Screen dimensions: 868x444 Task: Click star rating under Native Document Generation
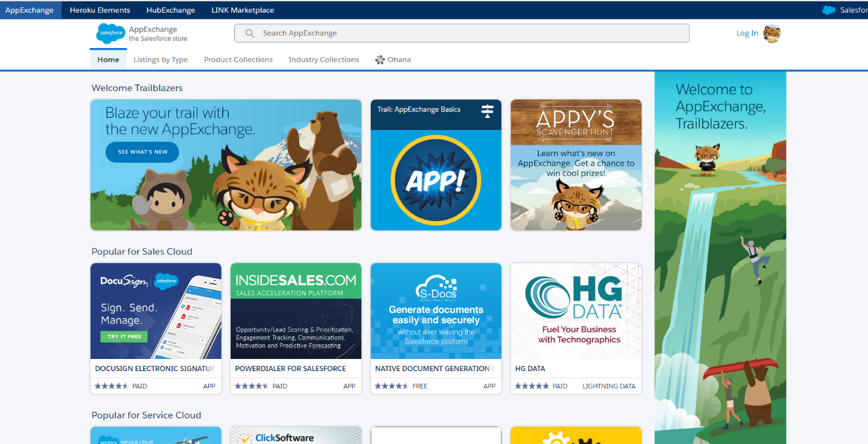[x=392, y=386]
